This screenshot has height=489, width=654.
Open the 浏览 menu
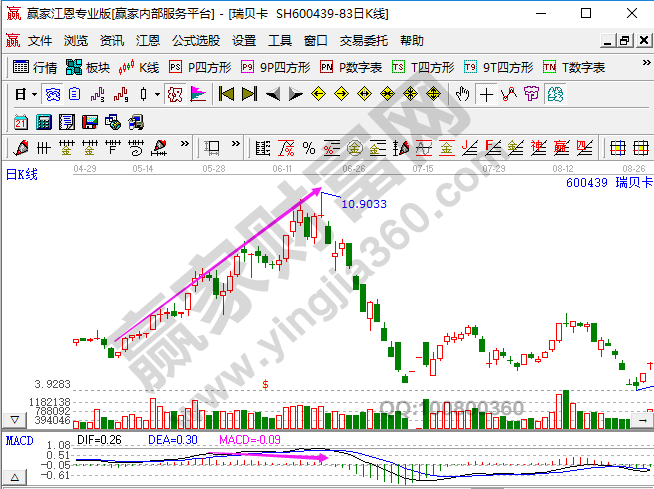click(x=76, y=40)
